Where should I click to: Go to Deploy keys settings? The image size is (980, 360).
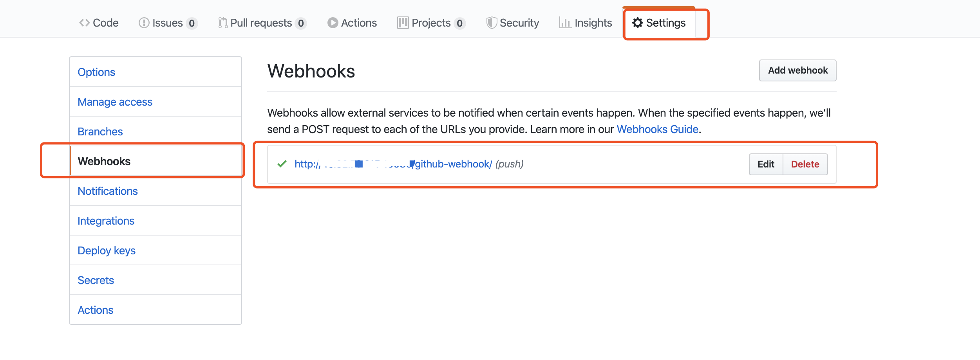(107, 250)
